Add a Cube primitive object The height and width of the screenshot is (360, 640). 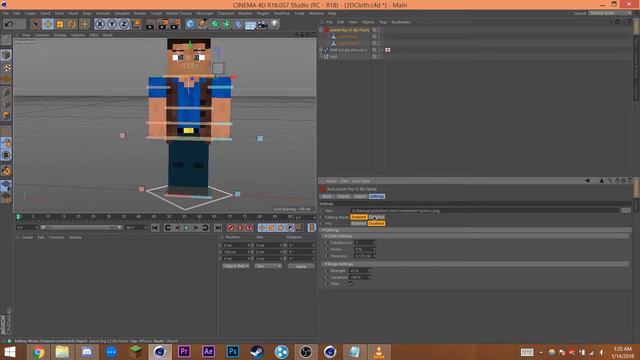(190, 24)
